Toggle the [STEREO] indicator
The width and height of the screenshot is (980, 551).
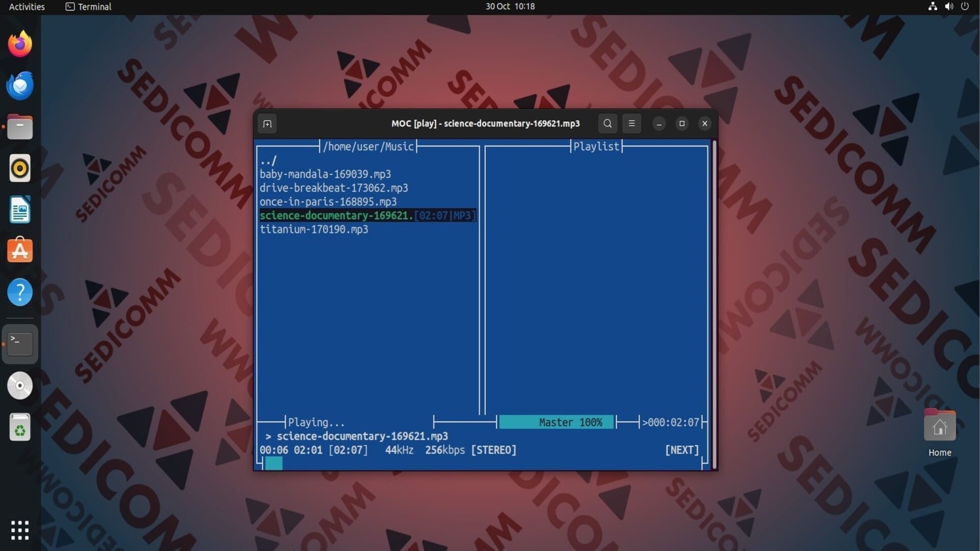click(x=494, y=450)
